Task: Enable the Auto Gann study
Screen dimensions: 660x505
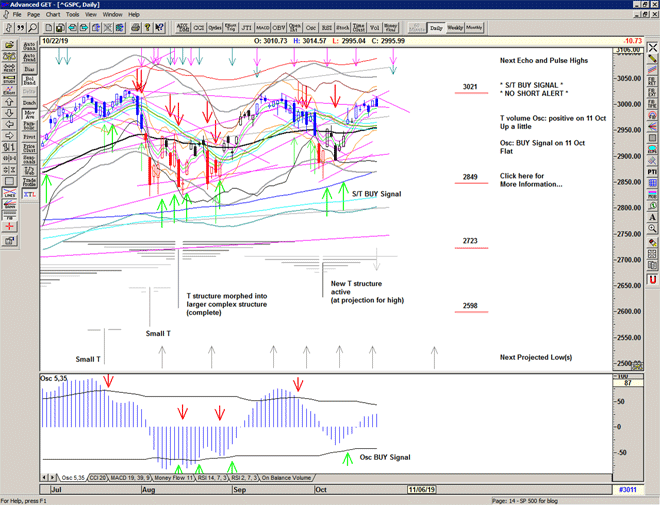Action: (29, 46)
